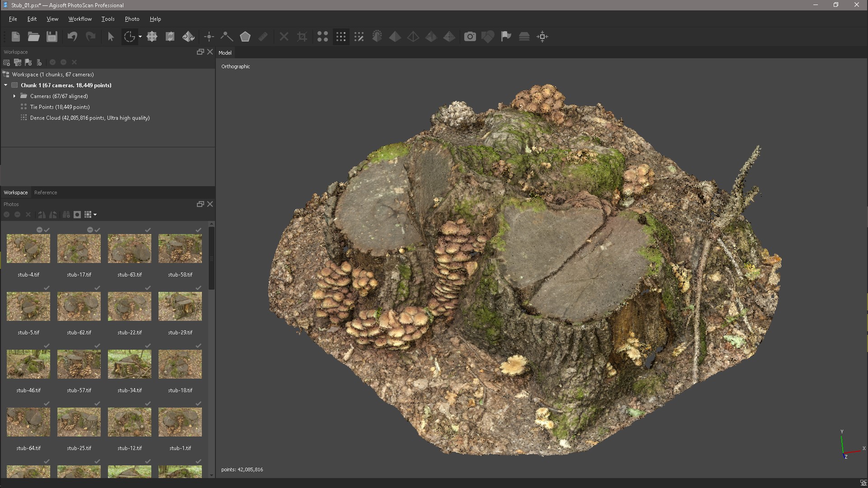Image resolution: width=868 pixels, height=488 pixels.
Task: Open the selection tool dropdown arrow
Action: (140, 37)
